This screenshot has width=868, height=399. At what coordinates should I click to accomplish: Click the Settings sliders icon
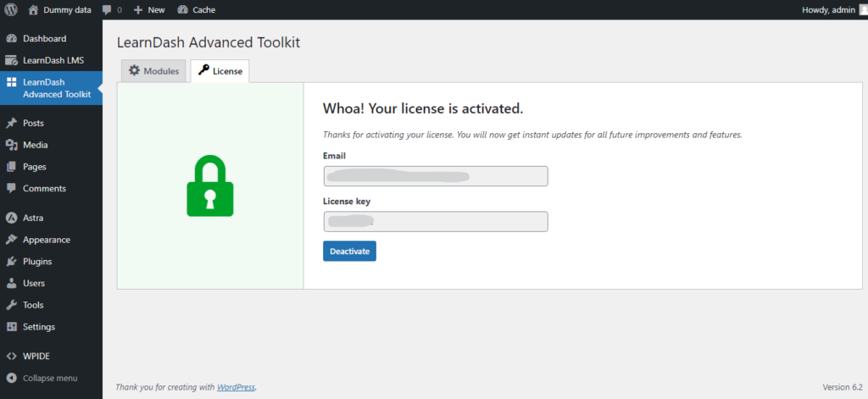pos(11,326)
